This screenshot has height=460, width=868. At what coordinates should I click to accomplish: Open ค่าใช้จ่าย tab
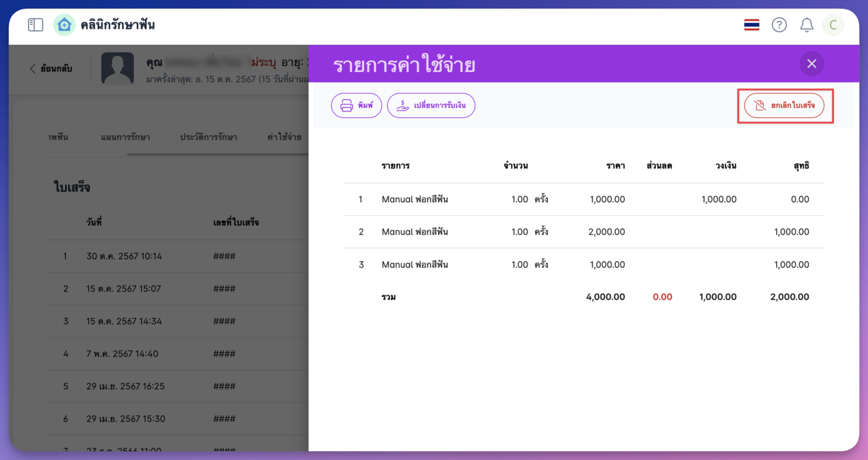click(x=285, y=137)
